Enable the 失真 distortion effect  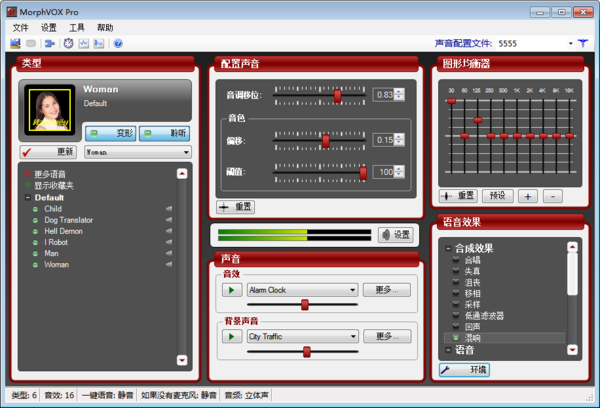pyautogui.click(x=456, y=271)
